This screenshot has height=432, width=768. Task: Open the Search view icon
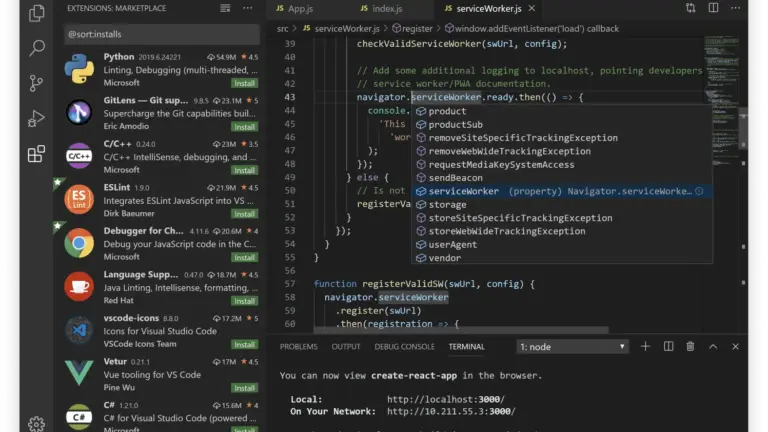click(37, 48)
